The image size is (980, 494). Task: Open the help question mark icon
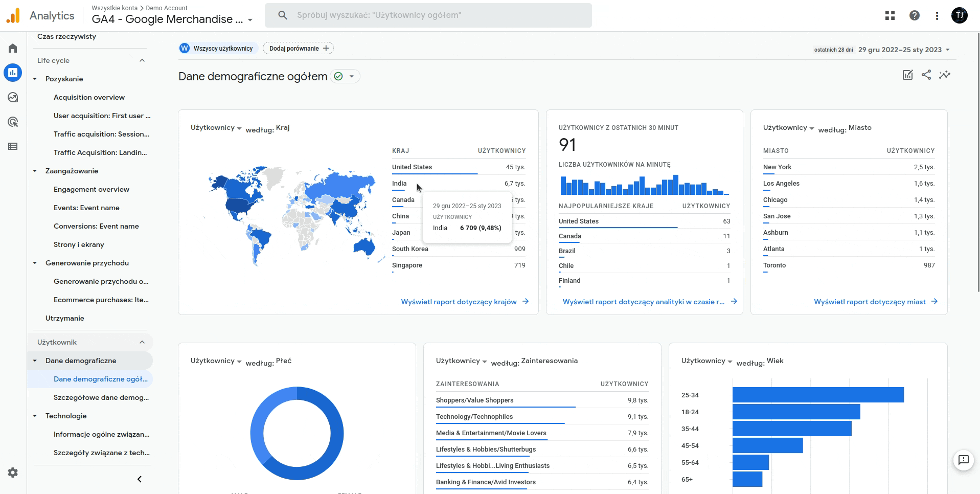(915, 15)
